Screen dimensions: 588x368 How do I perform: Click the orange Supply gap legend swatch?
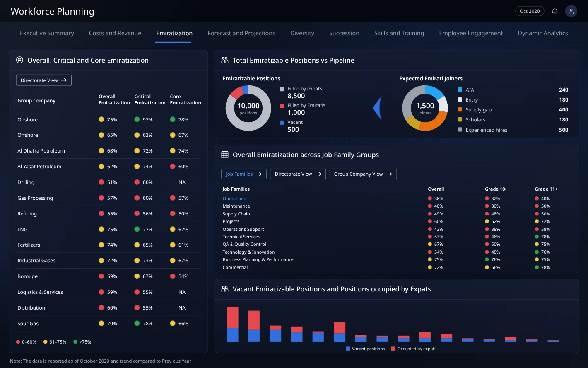[460, 110]
